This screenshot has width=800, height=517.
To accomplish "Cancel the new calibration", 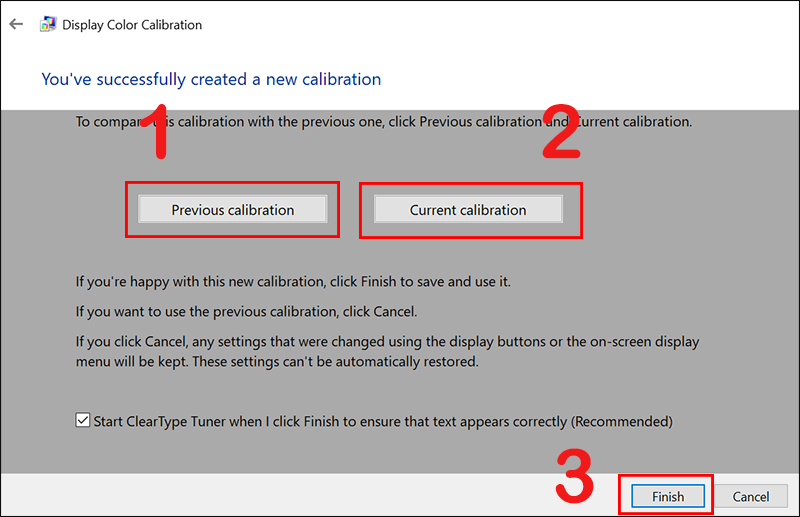I will [x=751, y=496].
